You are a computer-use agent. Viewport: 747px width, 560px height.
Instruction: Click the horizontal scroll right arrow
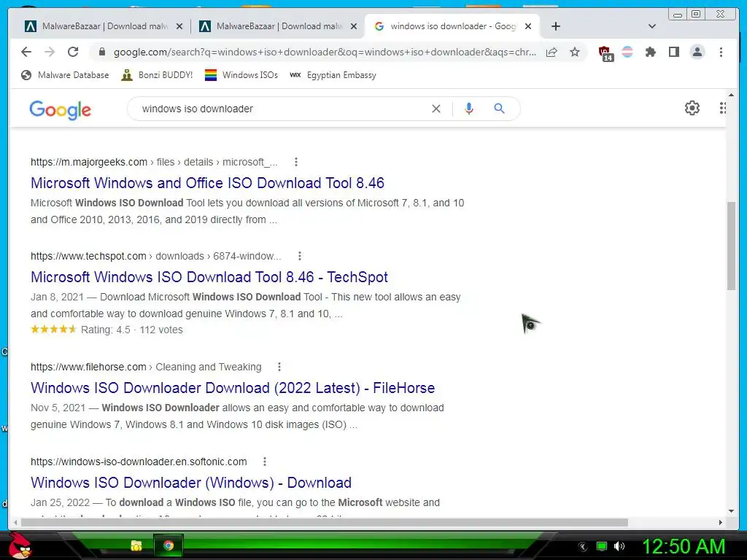pos(720,522)
